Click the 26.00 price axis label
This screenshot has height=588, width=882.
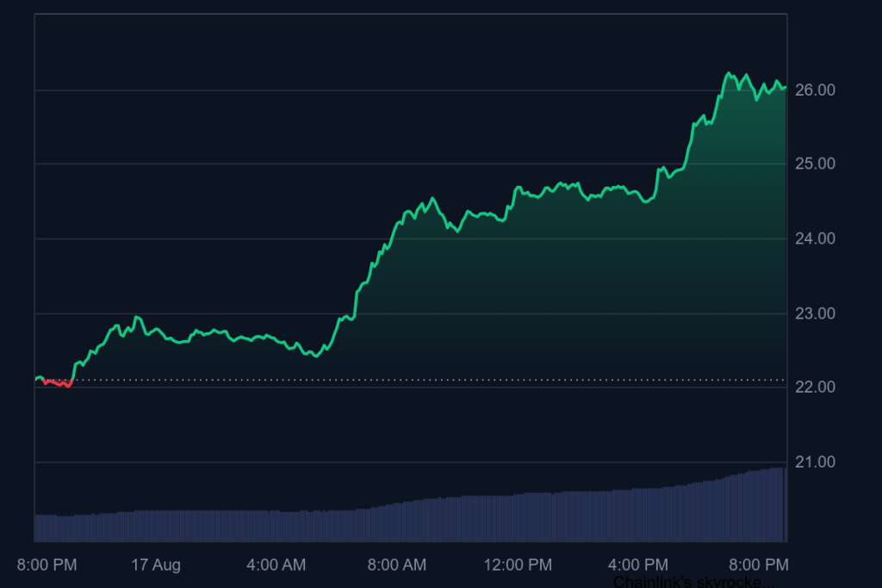815,90
